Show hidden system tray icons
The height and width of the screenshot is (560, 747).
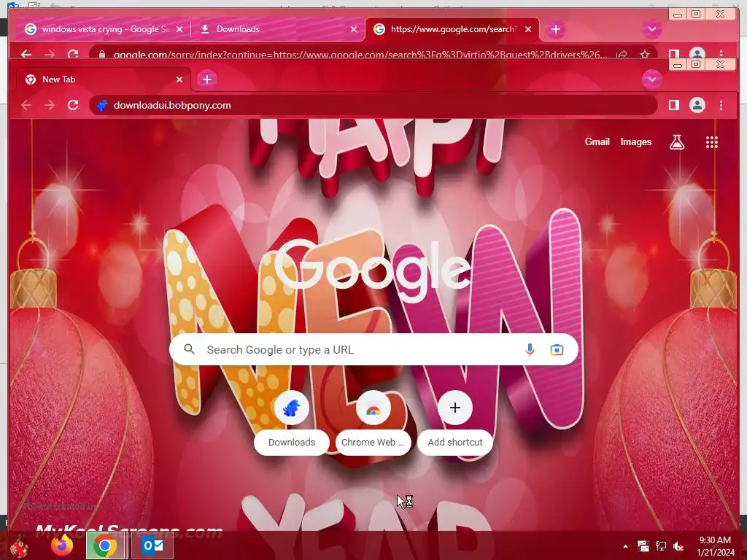(x=625, y=546)
